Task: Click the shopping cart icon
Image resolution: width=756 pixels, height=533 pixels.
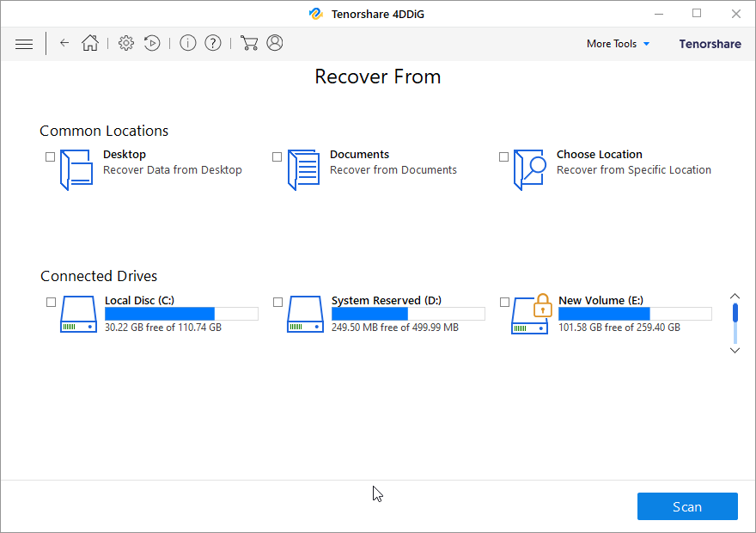Action: tap(249, 43)
